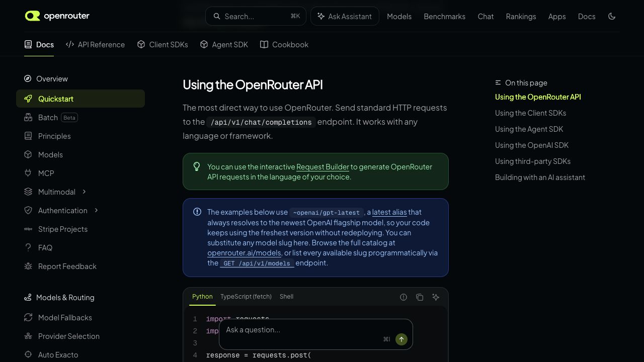
Task: Open Rankings in top navigation
Action: (521, 17)
